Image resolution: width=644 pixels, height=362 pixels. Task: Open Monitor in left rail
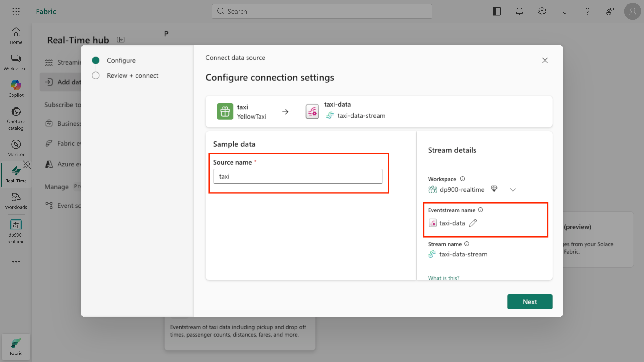point(16,148)
